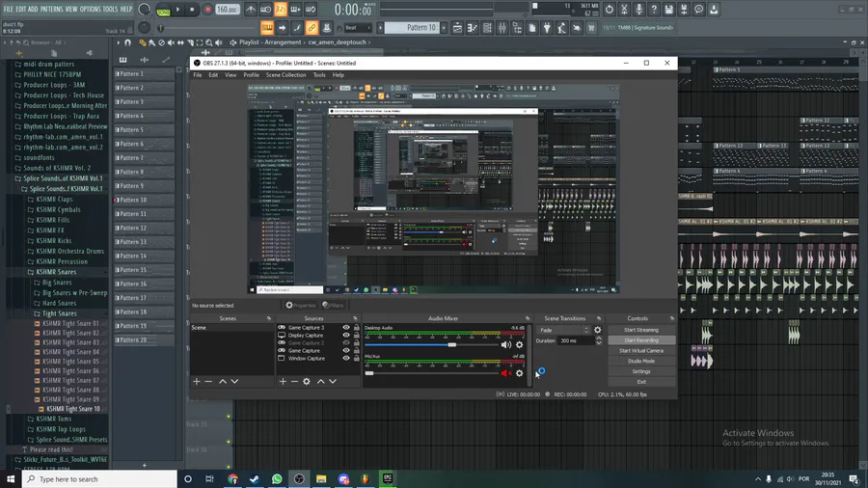
Task: Show the hidden Game Capture 2 source
Action: pyautogui.click(x=346, y=343)
